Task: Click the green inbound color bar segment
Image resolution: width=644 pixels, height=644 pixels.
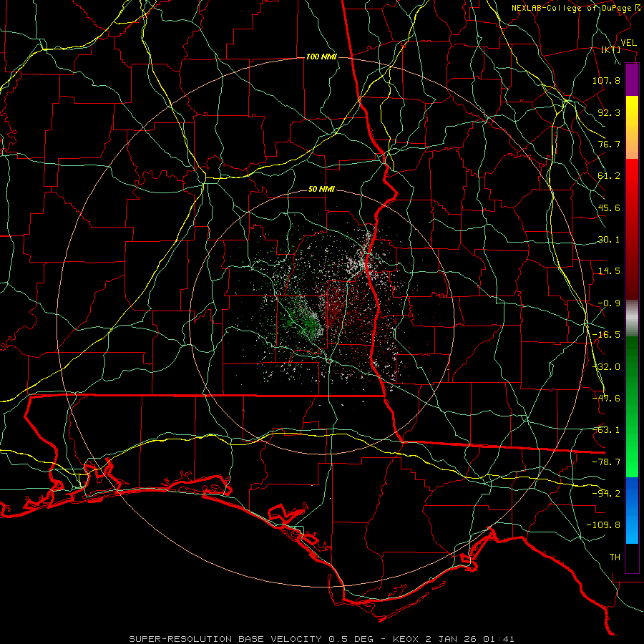Action: coord(632,406)
